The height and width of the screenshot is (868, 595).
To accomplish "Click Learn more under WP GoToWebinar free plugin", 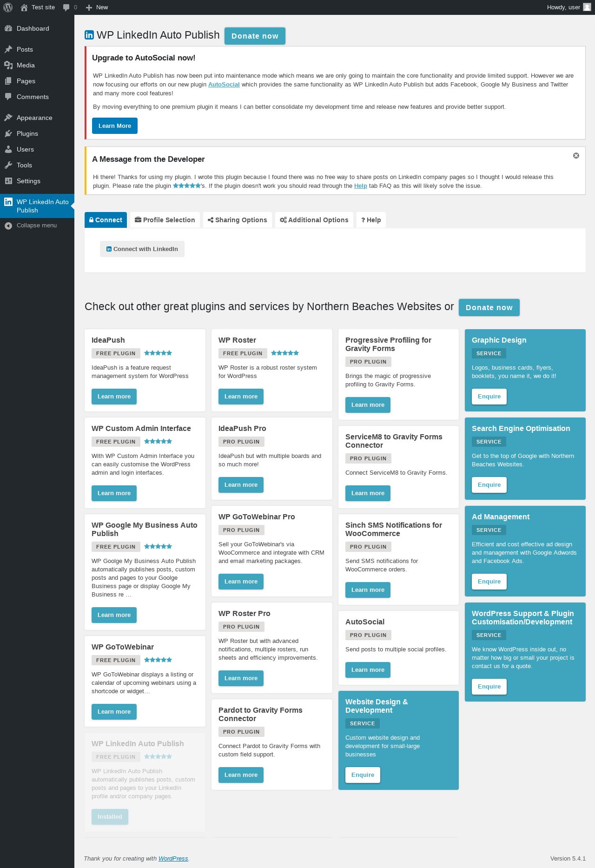I will pyautogui.click(x=114, y=712).
